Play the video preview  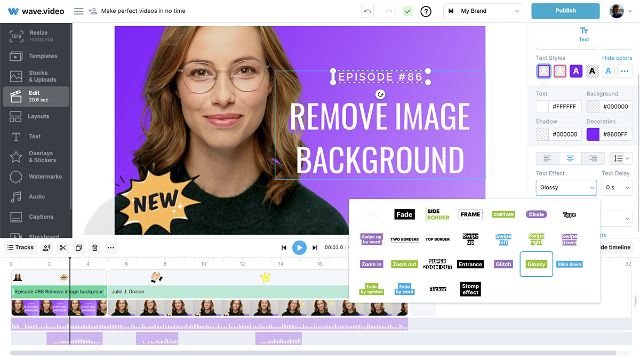(x=299, y=247)
